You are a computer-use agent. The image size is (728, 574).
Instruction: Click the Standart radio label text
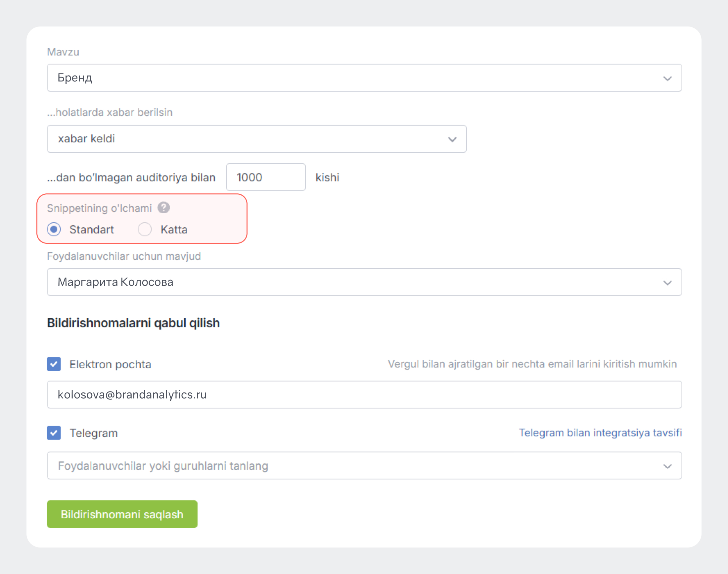[92, 230]
